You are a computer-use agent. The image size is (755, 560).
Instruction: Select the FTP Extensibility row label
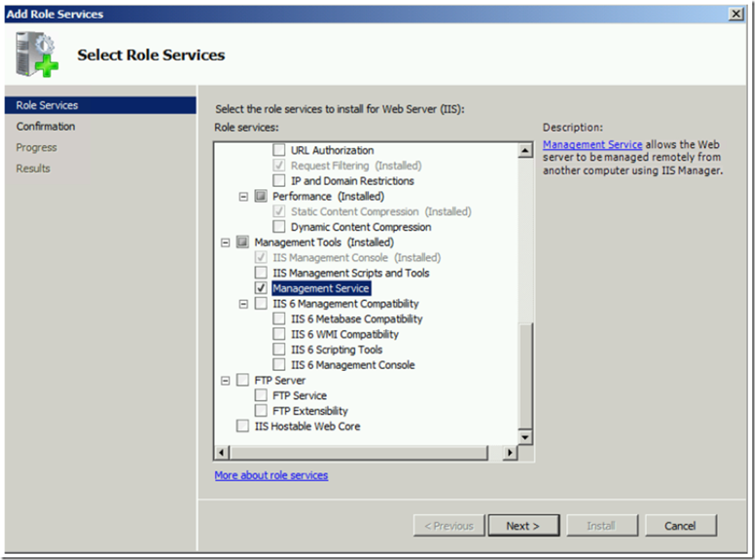(x=310, y=411)
